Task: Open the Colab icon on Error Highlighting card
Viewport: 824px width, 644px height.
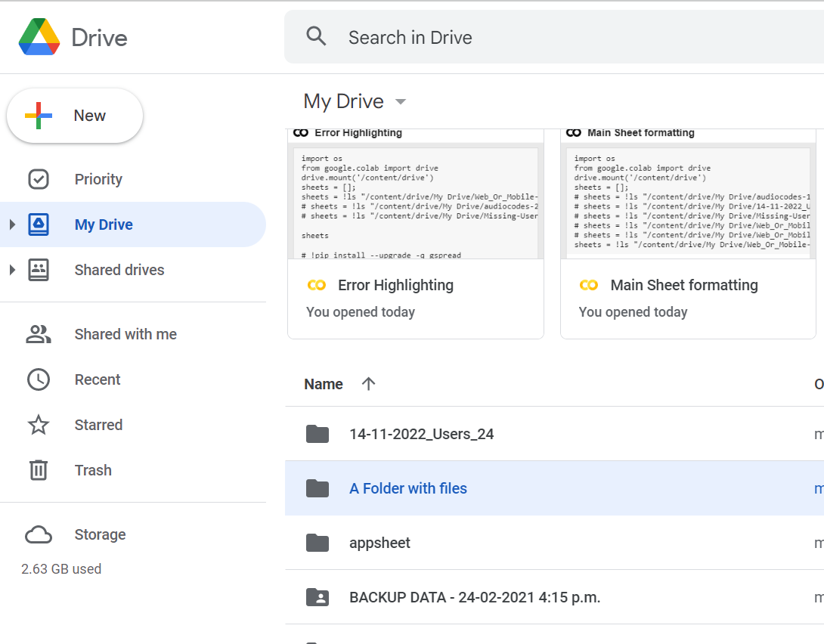Action: pos(317,285)
